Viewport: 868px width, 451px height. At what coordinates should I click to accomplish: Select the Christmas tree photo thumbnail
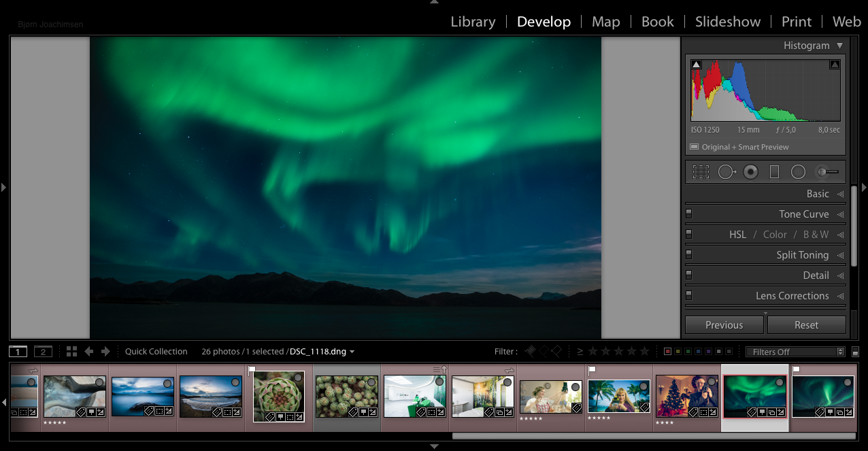coord(686,395)
